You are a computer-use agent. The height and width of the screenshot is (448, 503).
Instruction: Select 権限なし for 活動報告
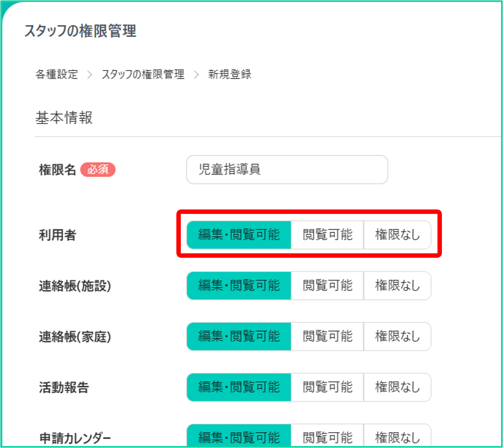[398, 387]
